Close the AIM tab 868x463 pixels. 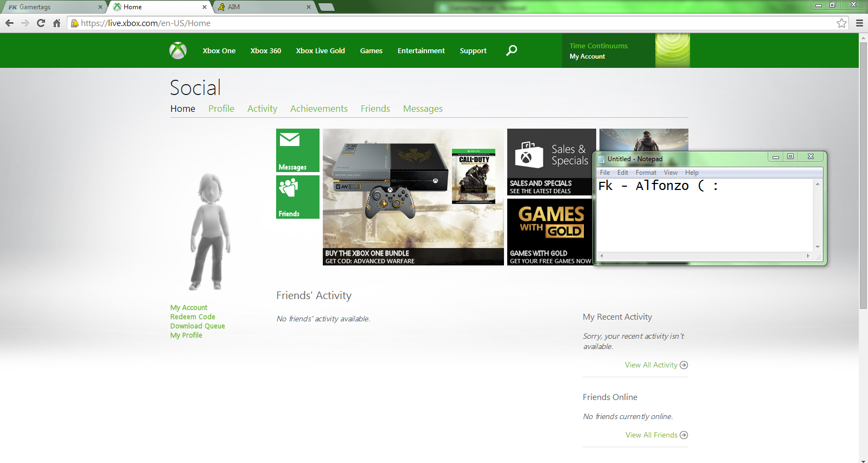coord(309,7)
